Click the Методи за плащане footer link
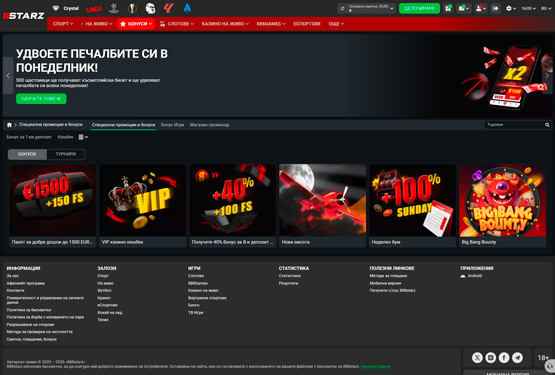Viewport: 555px width, 375px height. pyautogui.click(x=388, y=275)
